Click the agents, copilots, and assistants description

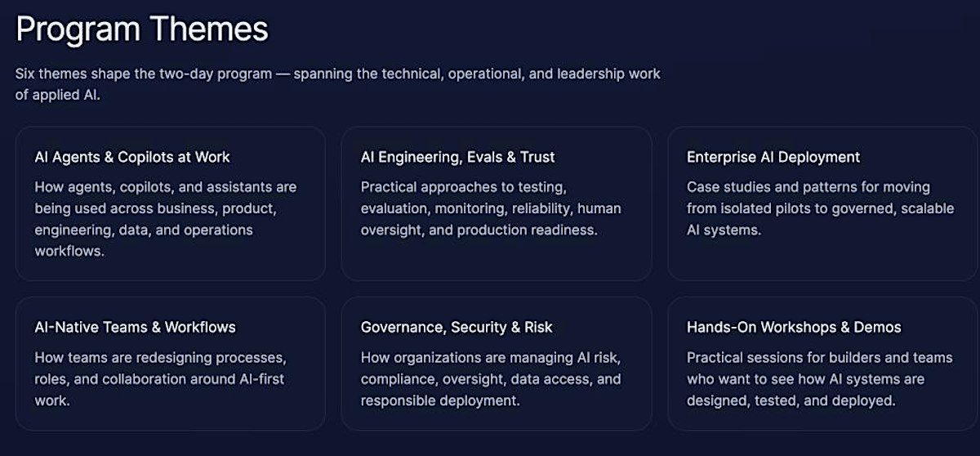[166, 219]
